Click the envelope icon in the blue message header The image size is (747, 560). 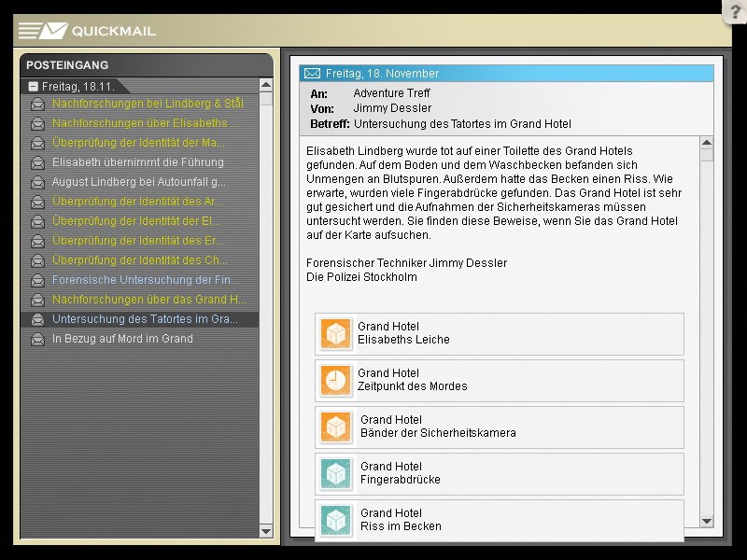(x=313, y=74)
